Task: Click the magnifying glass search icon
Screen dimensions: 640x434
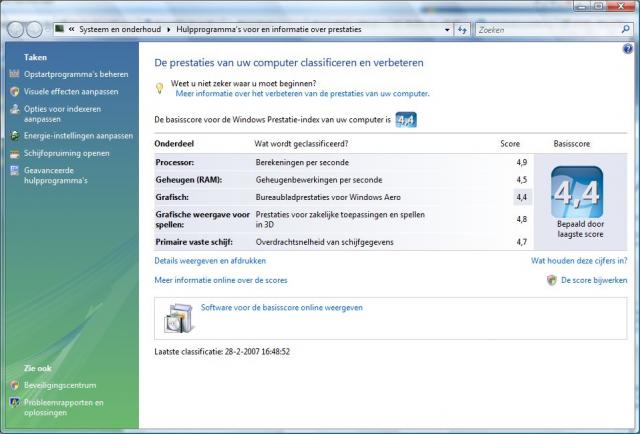Action: point(625,29)
